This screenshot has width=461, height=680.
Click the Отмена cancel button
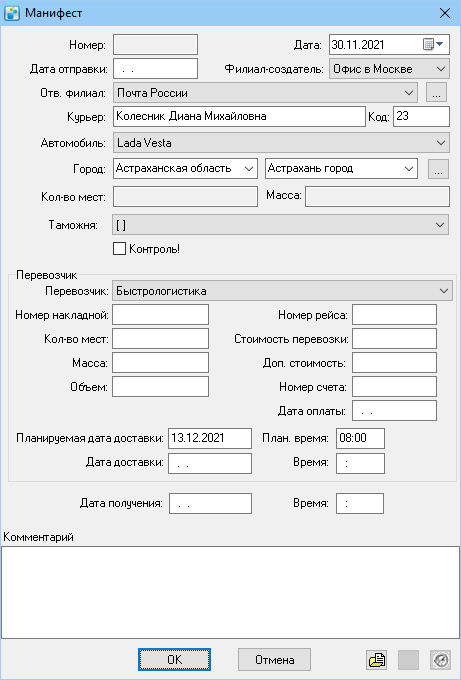(275, 660)
